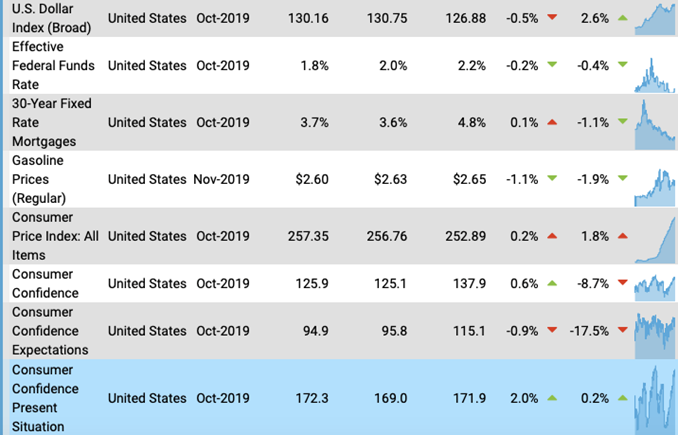The height and width of the screenshot is (435, 678).
Task: Open the Effective Federal Funds Rate sparkline
Action: pyautogui.click(x=655, y=75)
